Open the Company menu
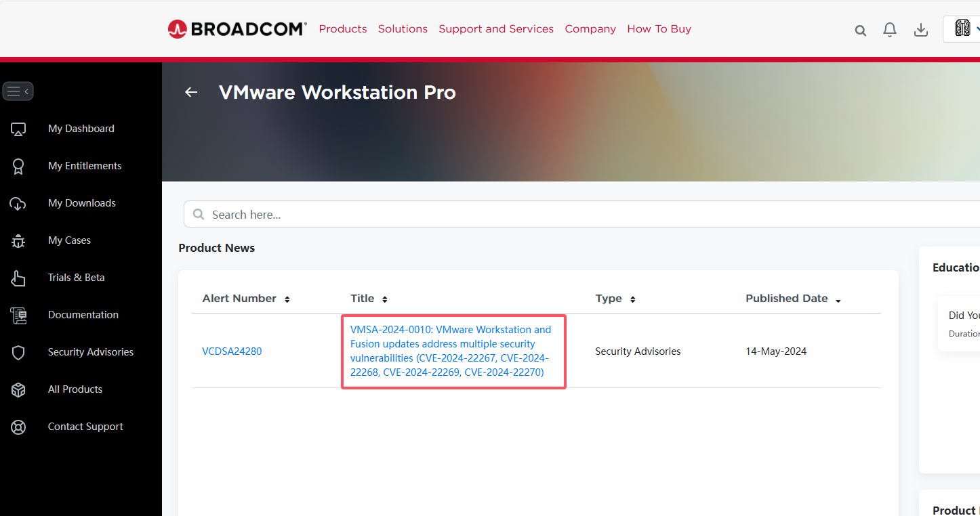The width and height of the screenshot is (980, 516). pos(590,29)
